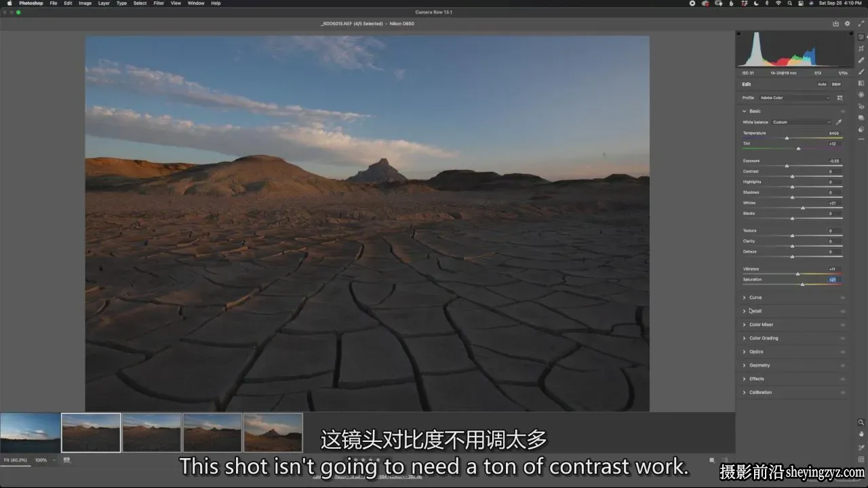The width and height of the screenshot is (868, 488).
Task: Open the Layer menu
Action: [104, 3]
